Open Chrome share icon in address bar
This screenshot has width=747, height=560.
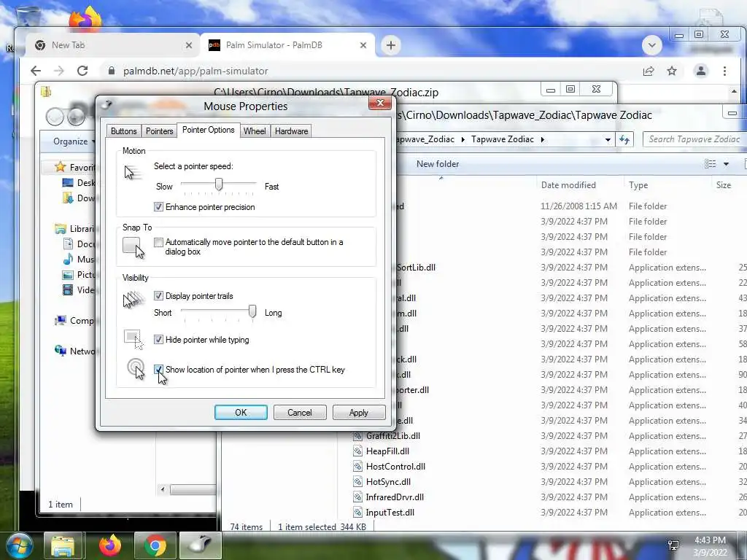[648, 71]
